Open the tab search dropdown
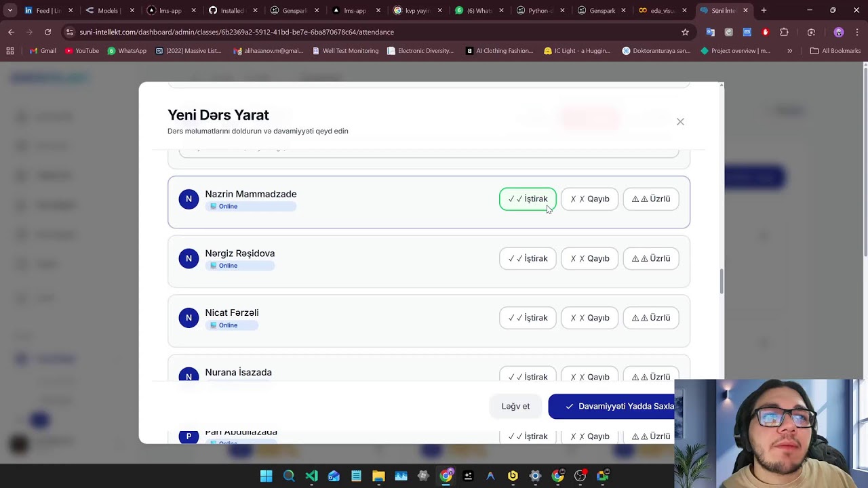The image size is (868, 488). tap(9, 10)
